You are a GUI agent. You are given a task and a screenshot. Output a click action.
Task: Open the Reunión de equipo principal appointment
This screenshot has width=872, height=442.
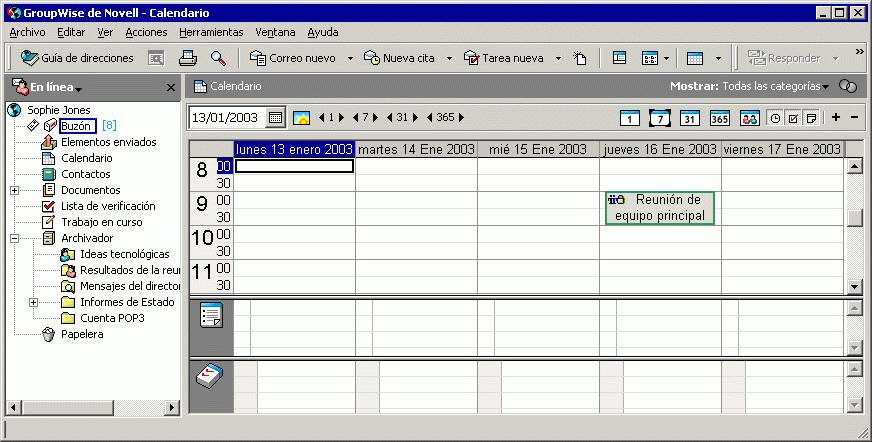pyautogui.click(x=660, y=208)
